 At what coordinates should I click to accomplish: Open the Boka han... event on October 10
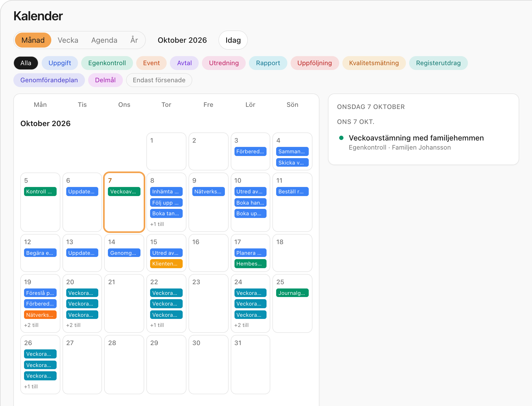(251, 203)
